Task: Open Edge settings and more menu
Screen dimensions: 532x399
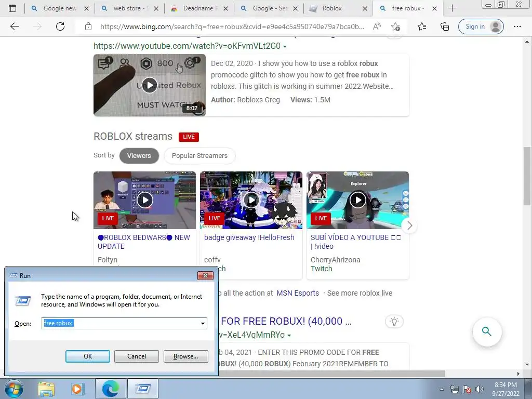Action: pyautogui.click(x=517, y=26)
